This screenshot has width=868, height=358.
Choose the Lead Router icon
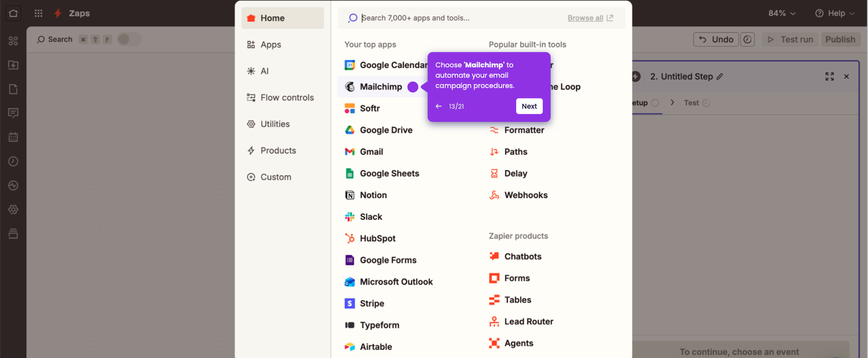pos(494,322)
